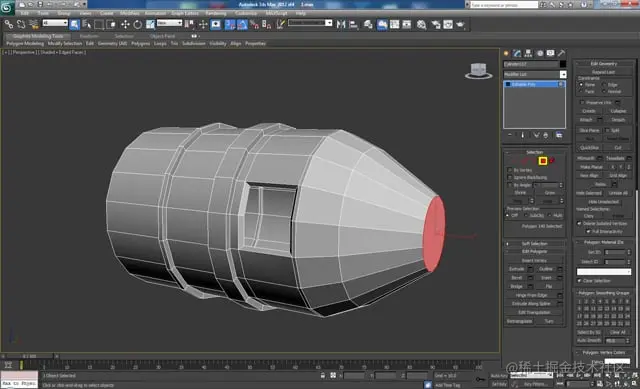Open the MAXScript menu

point(276,13)
